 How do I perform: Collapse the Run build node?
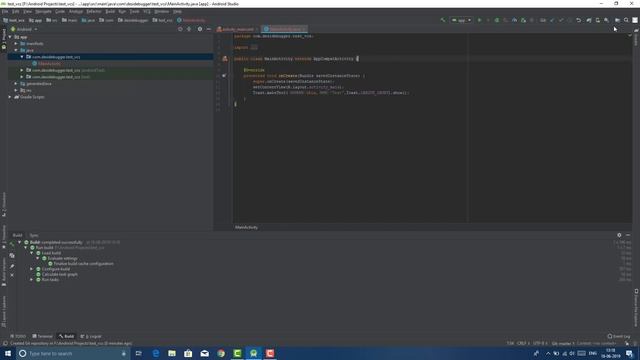(x=26, y=248)
